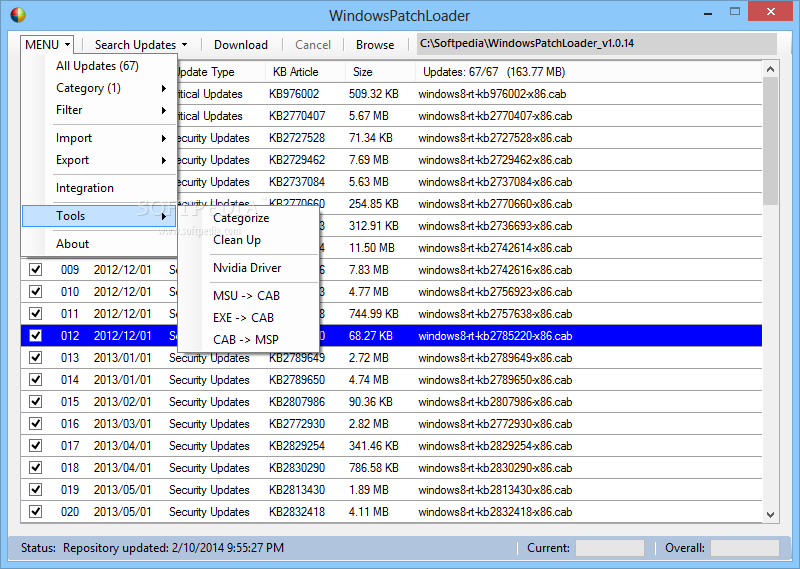Toggle the checkbox for update 020
This screenshot has width=800, height=569.
35,511
